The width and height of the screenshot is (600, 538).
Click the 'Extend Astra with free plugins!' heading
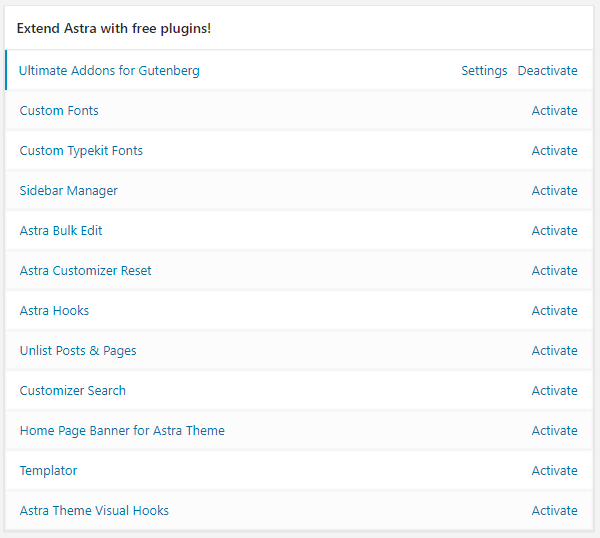click(114, 29)
